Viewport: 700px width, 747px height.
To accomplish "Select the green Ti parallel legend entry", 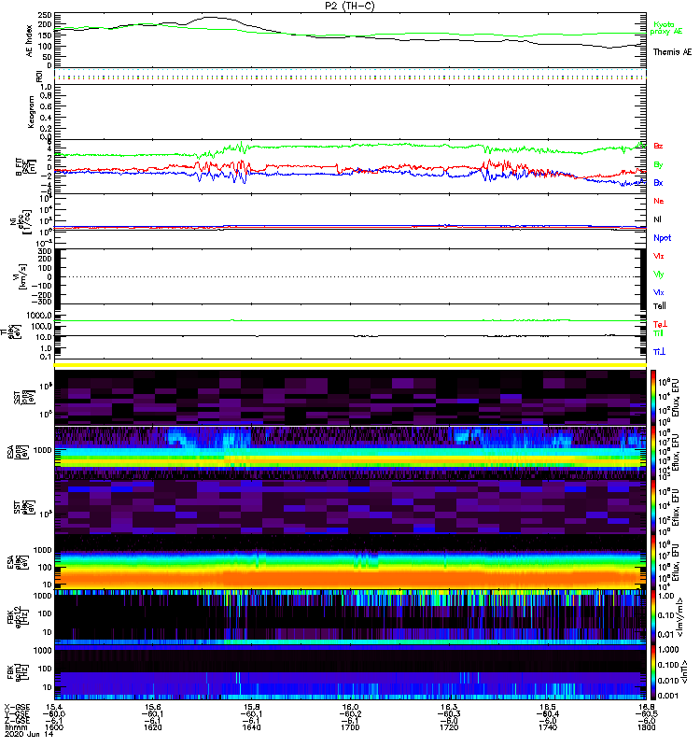I will (x=658, y=333).
